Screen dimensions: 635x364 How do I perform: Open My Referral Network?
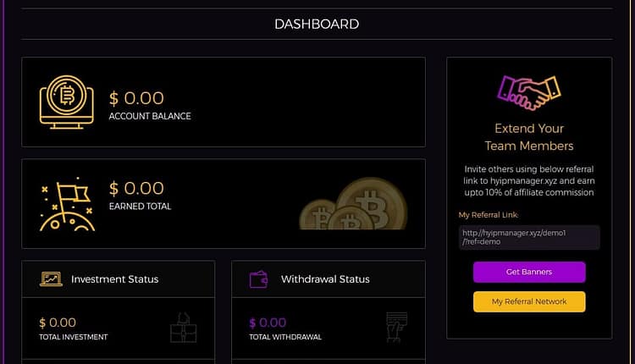pos(529,301)
